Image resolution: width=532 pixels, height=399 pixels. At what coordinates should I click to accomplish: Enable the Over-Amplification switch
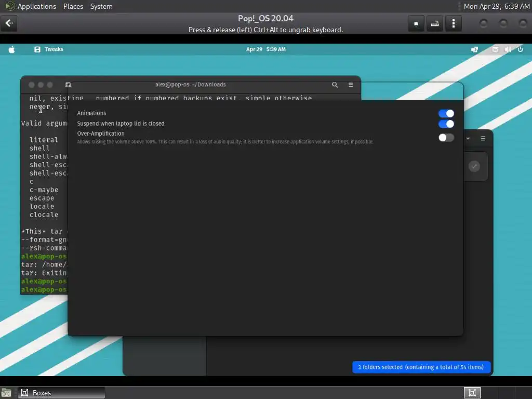click(x=446, y=138)
